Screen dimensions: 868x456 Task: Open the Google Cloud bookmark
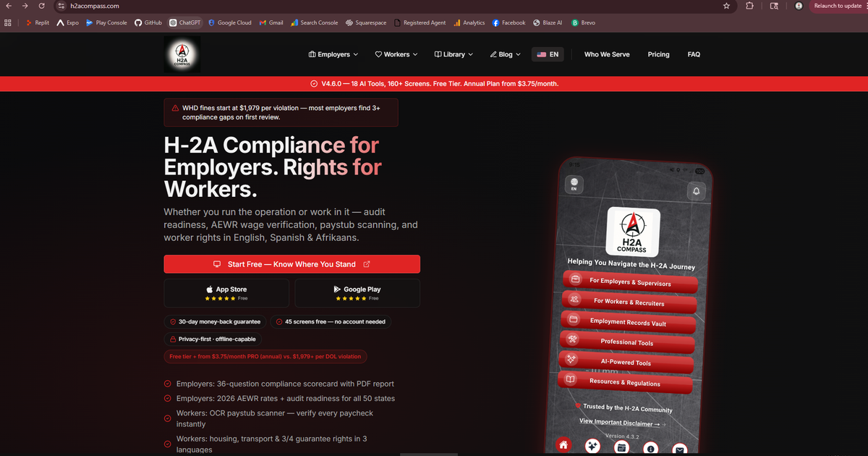click(x=230, y=22)
